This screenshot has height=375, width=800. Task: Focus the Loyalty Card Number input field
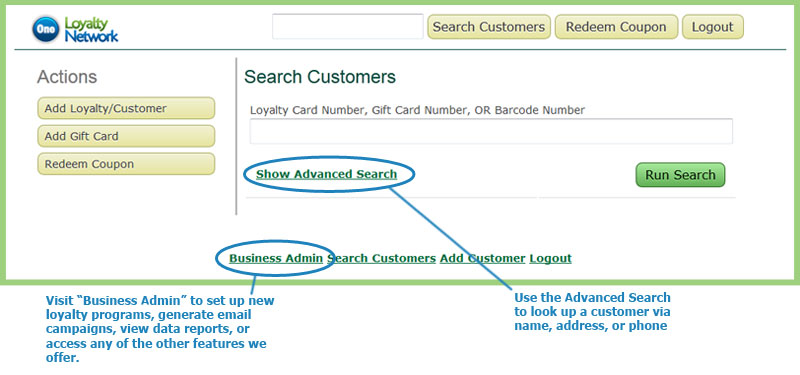[x=491, y=132]
